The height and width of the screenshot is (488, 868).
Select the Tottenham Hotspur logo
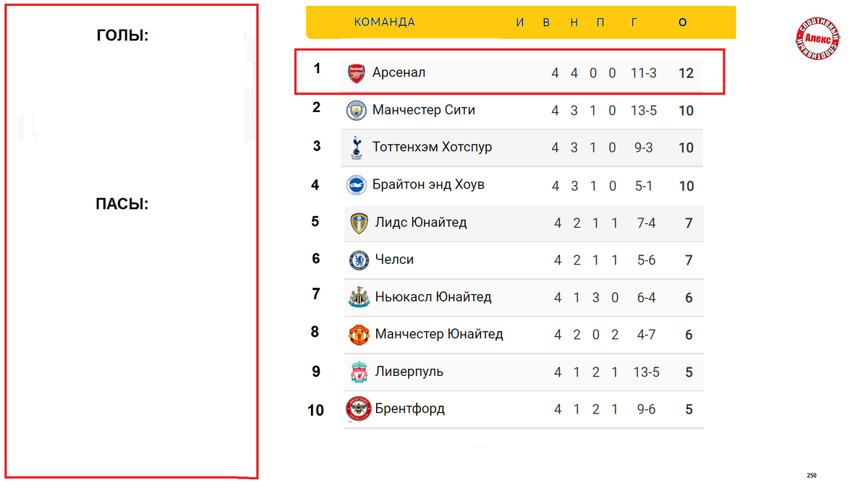[357, 147]
